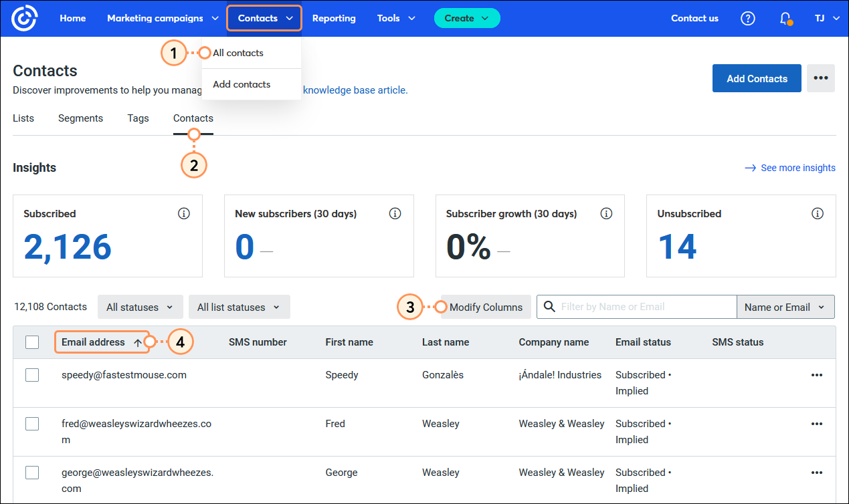The height and width of the screenshot is (504, 849).
Task: Click the Subscriber growth info icon
Action: tap(606, 214)
